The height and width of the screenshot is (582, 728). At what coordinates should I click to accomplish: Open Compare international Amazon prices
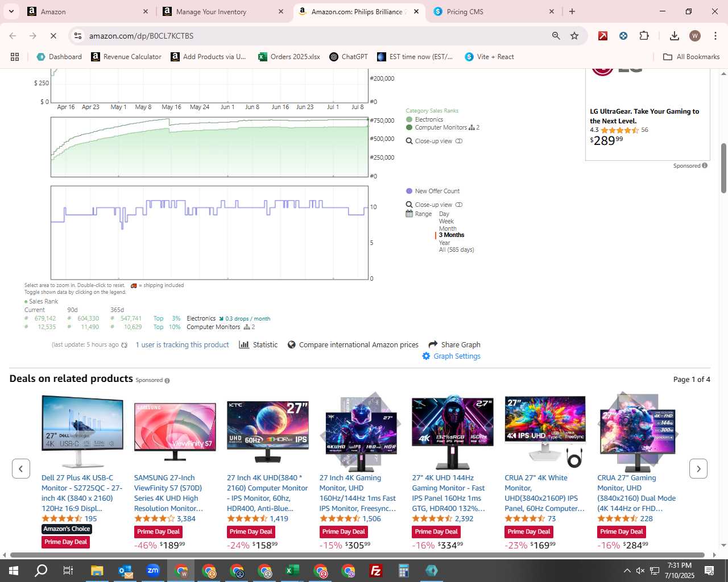coord(353,344)
